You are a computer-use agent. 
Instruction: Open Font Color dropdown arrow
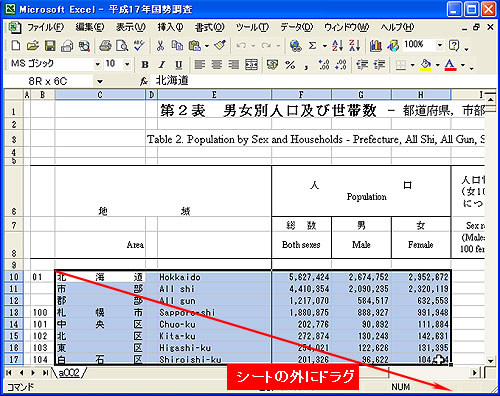463,65
